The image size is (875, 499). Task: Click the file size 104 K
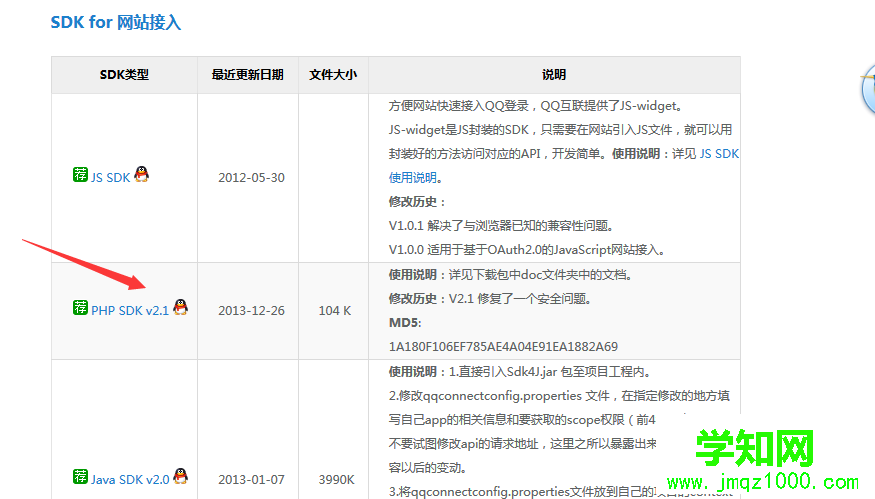point(335,310)
